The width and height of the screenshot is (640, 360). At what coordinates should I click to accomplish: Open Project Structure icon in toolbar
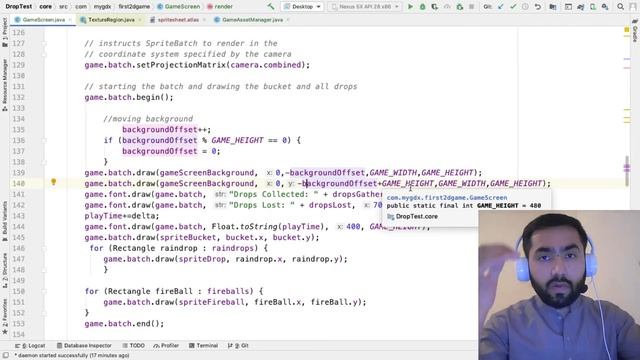tap(553, 7)
